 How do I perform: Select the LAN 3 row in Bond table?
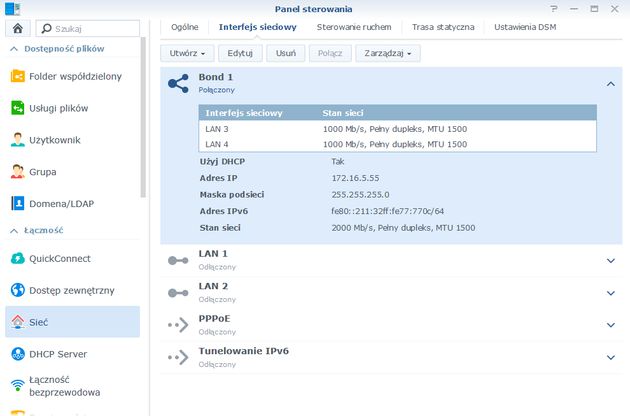tap(397, 129)
